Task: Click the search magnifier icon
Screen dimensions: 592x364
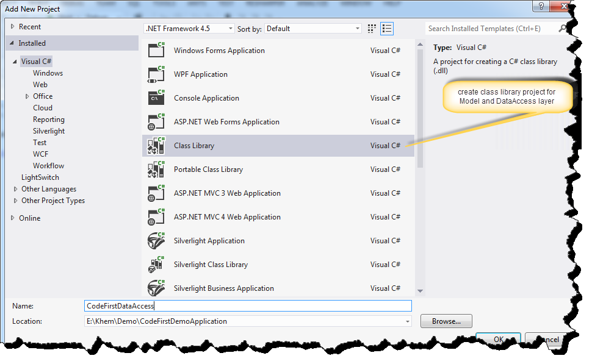Action: [563, 28]
